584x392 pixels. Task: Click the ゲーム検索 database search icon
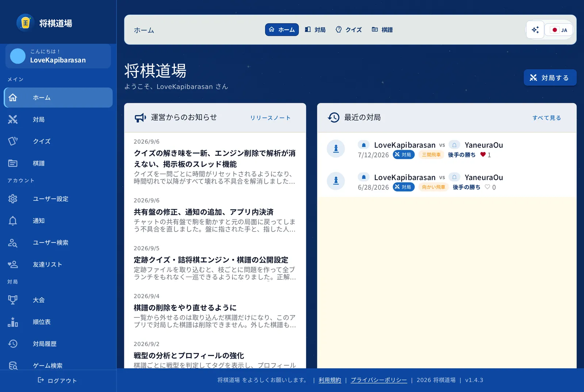click(13, 365)
